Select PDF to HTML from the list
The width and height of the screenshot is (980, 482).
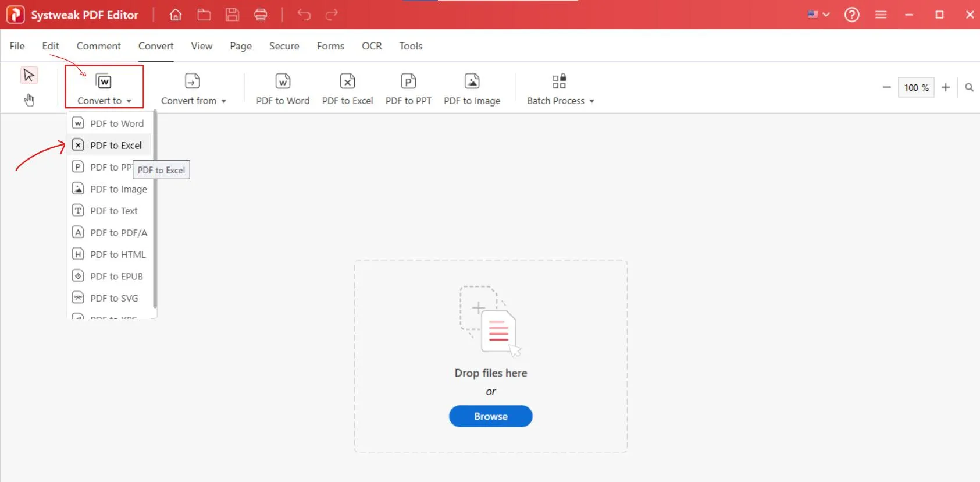click(x=117, y=254)
